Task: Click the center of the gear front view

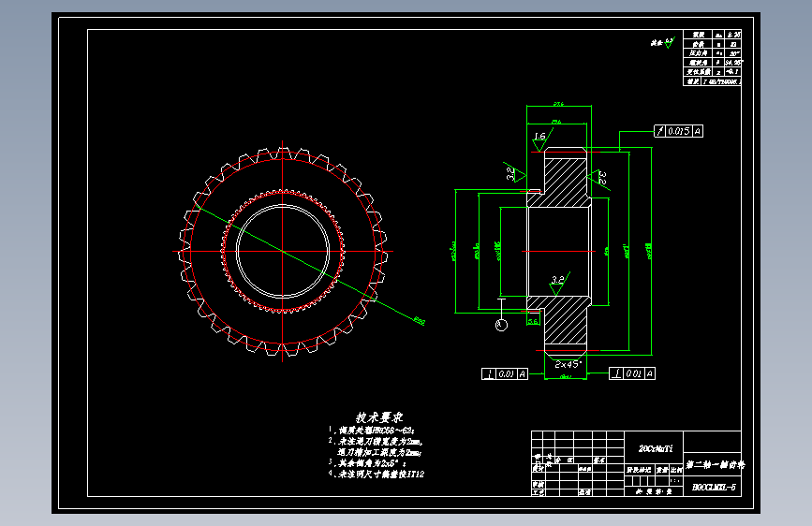Action: (282, 252)
